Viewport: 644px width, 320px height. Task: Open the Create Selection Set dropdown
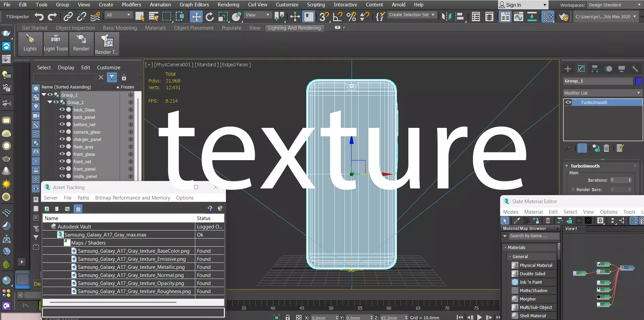(412, 15)
